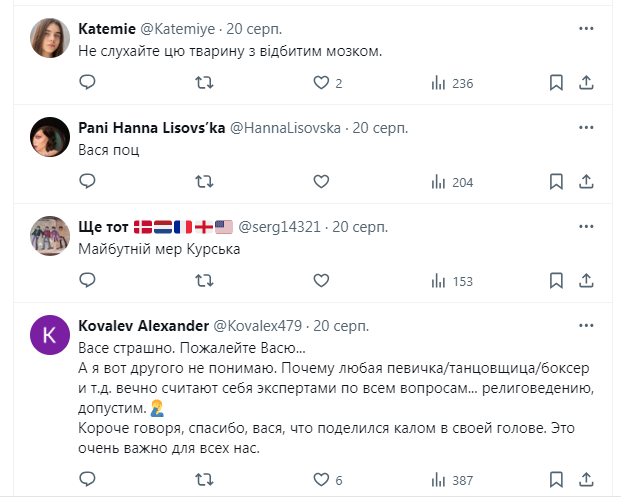Share Pani Hanna Lisovs'ka's tweet
Screen dimensions: 621x497
coord(588,182)
